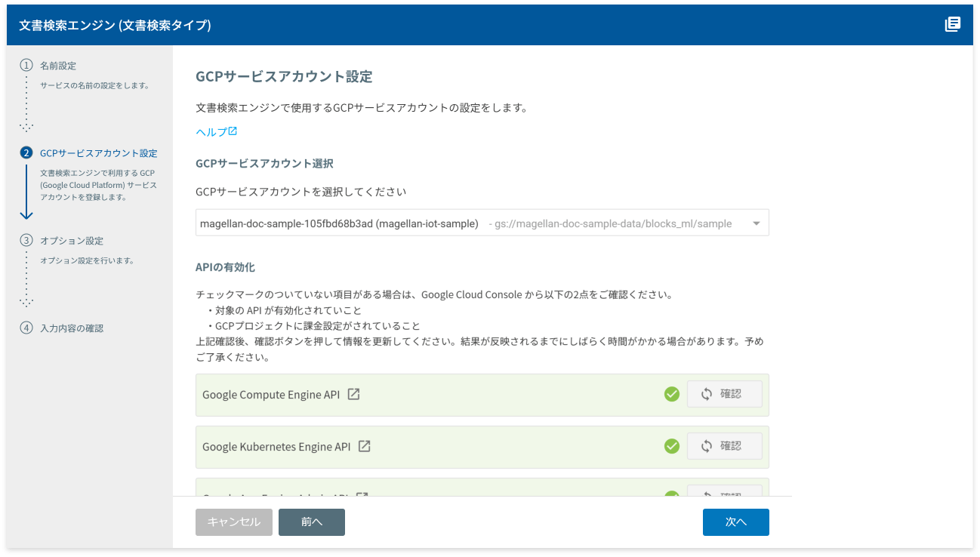980x557 pixels.
Task: Click the gs://magellan-doc-sample-data path text
Action: point(613,223)
